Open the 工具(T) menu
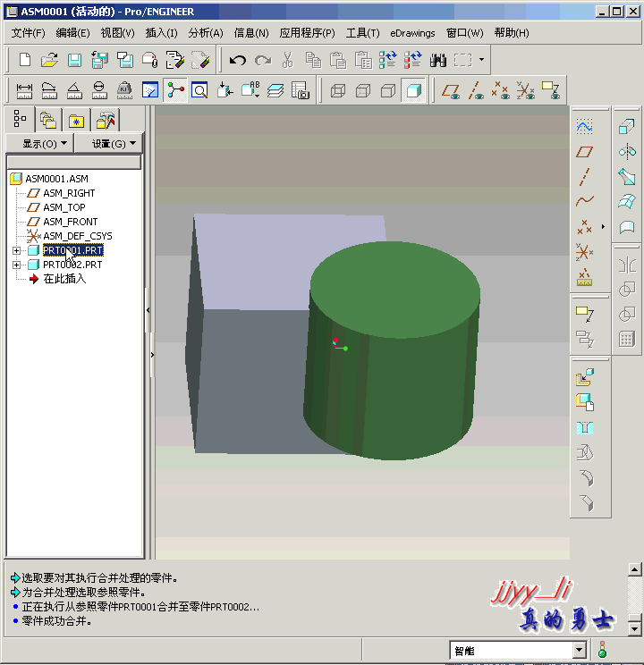This screenshot has width=644, height=665. tap(363, 33)
